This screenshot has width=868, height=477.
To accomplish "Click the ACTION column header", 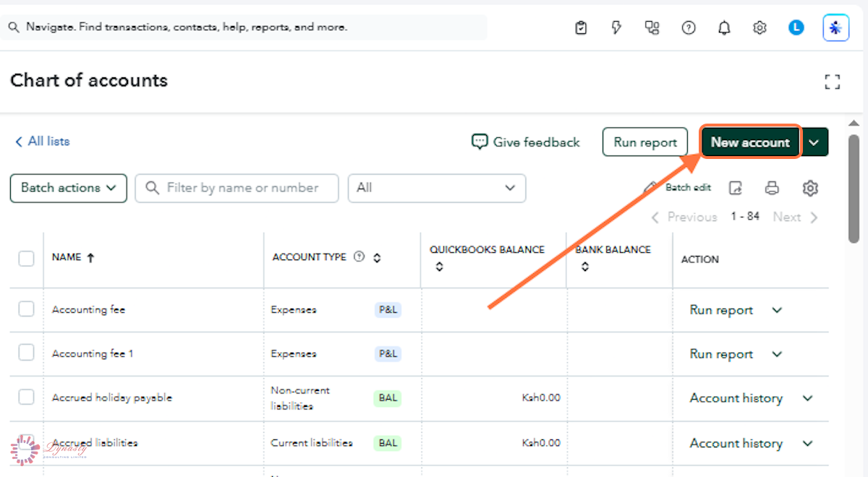I will [700, 259].
